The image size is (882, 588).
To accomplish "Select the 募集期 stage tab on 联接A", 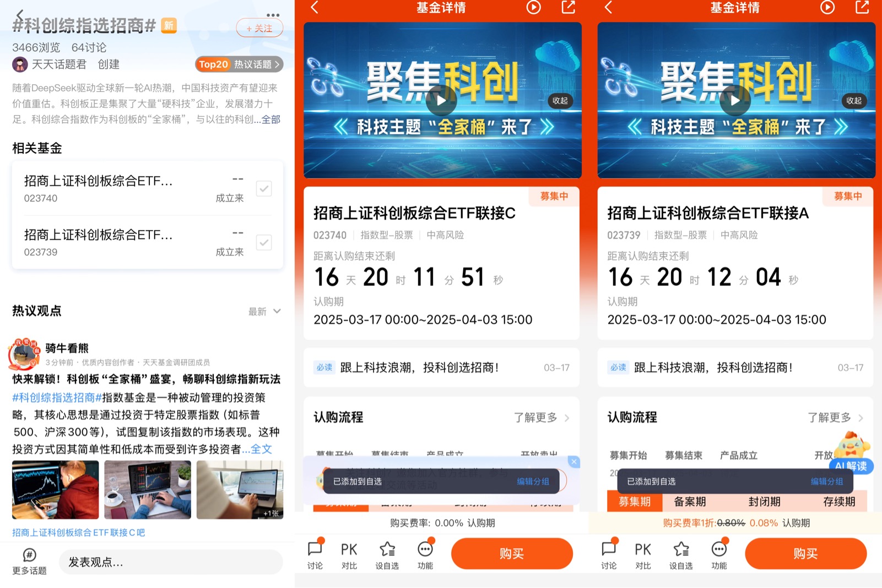I will pyautogui.click(x=635, y=502).
